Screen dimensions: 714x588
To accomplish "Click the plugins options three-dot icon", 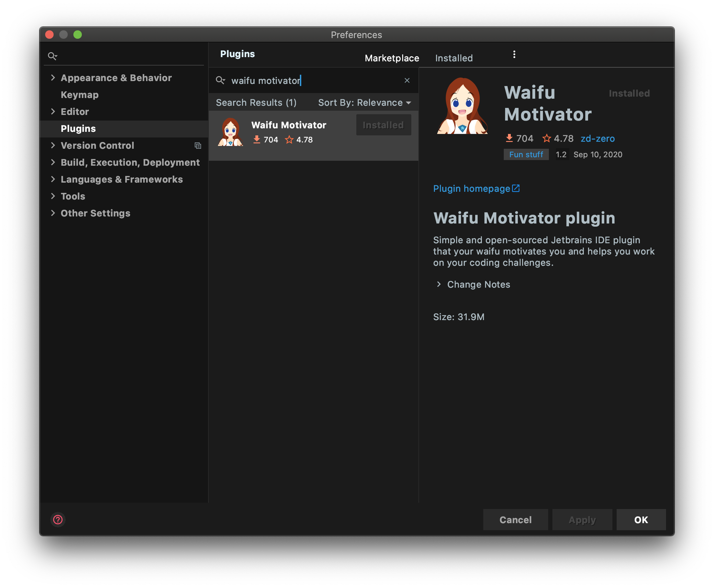I will coord(514,54).
